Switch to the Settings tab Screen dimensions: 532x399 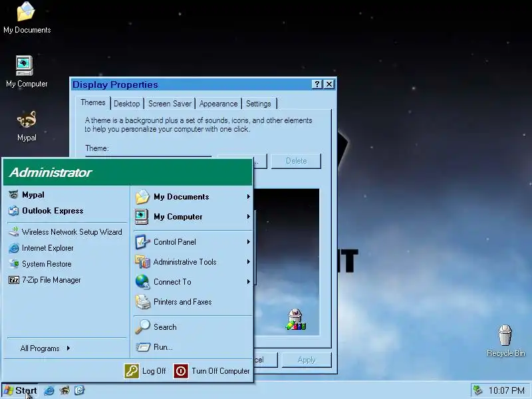pyautogui.click(x=259, y=104)
